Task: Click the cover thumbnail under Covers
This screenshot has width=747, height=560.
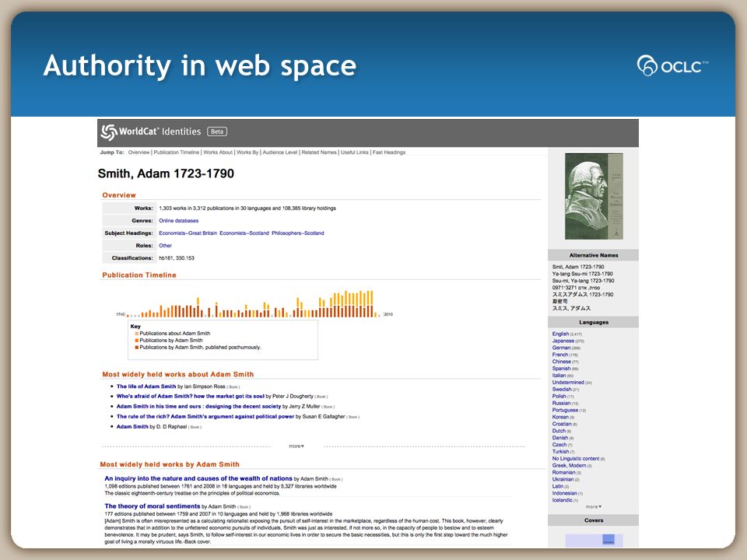Action: [594, 540]
